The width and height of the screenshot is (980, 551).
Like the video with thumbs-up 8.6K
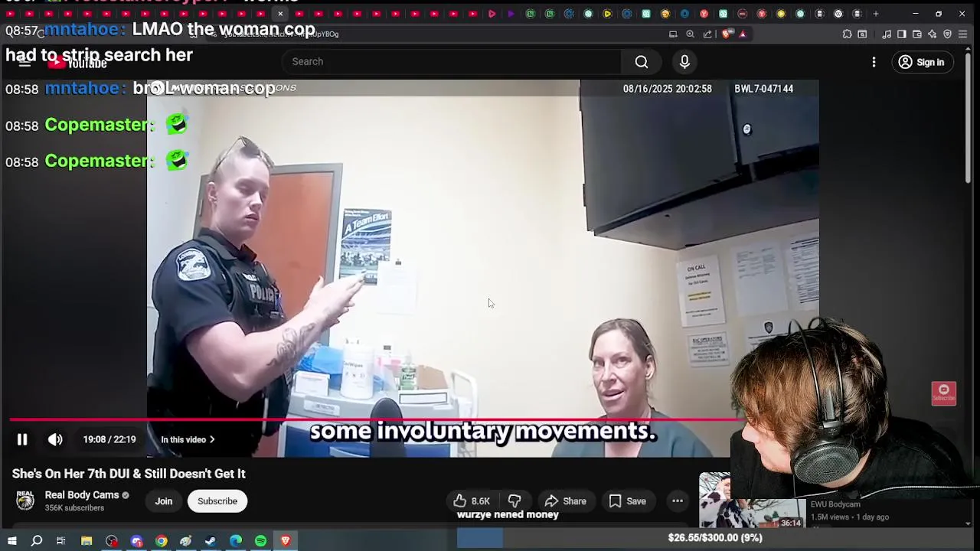[x=471, y=501]
